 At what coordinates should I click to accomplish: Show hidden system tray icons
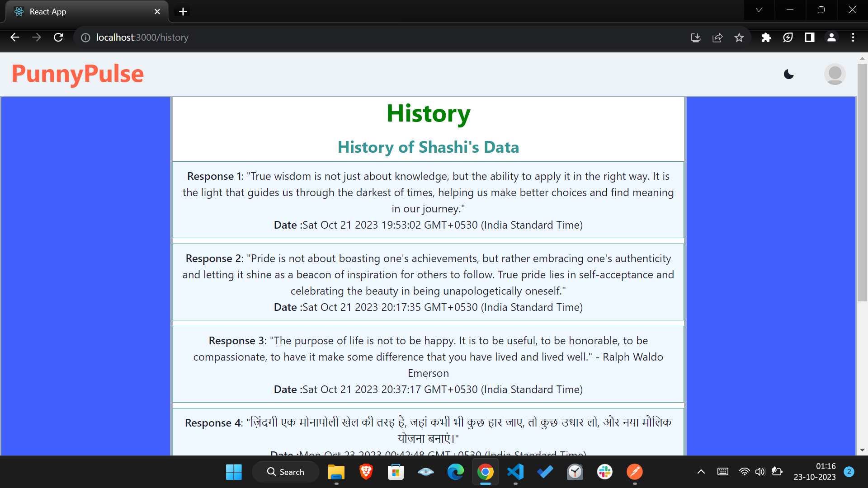pos(701,472)
